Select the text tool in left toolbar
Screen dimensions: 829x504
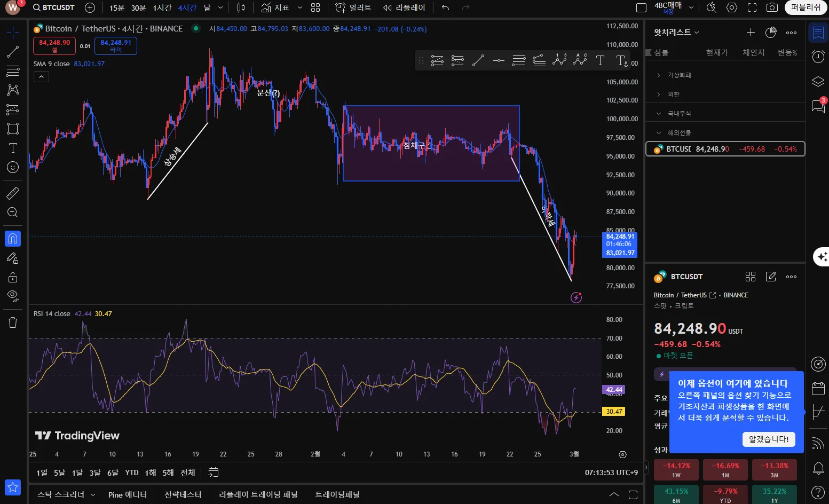[13, 148]
